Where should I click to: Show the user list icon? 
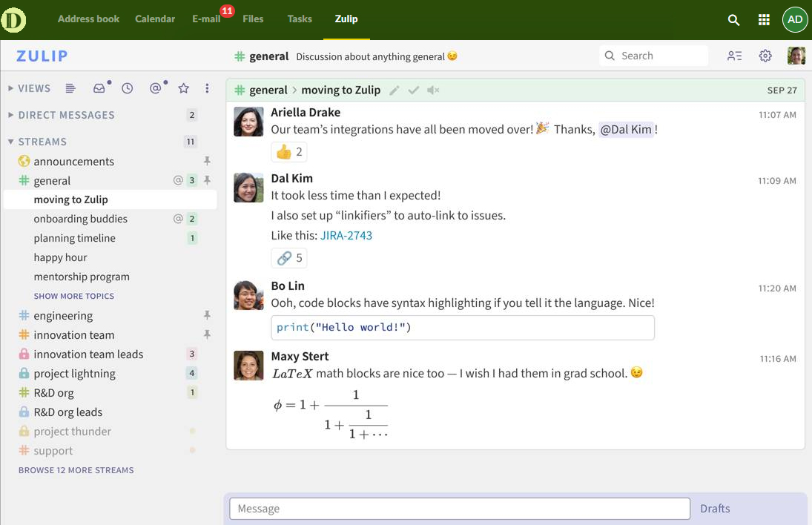point(734,56)
